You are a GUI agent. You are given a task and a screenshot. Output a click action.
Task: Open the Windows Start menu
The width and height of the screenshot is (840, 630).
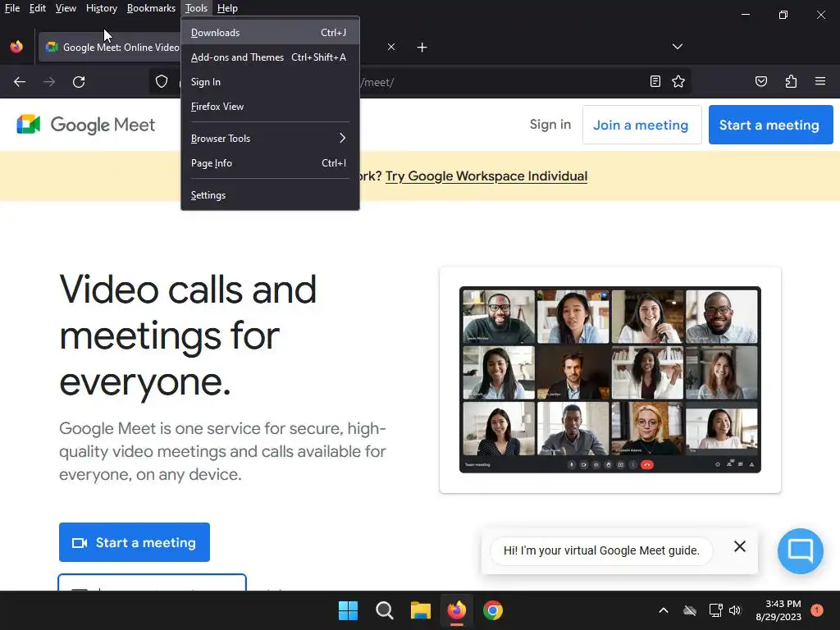(x=348, y=610)
